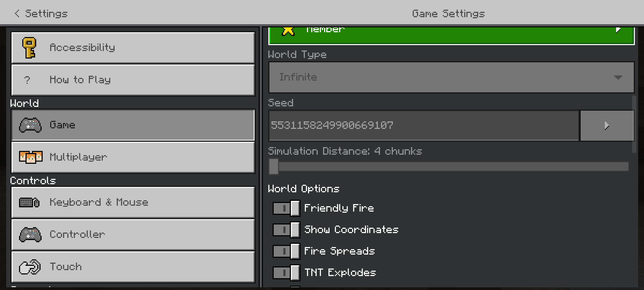The width and height of the screenshot is (644, 290).
Task: Disable the Show Coordinates switch
Action: (286, 230)
